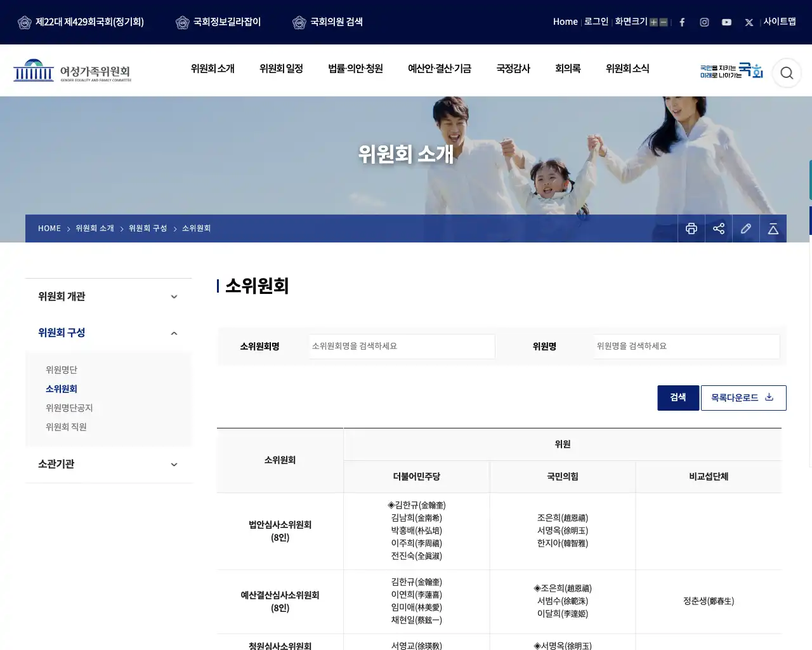Open the 회의록 main menu
812x650 pixels.
click(568, 69)
